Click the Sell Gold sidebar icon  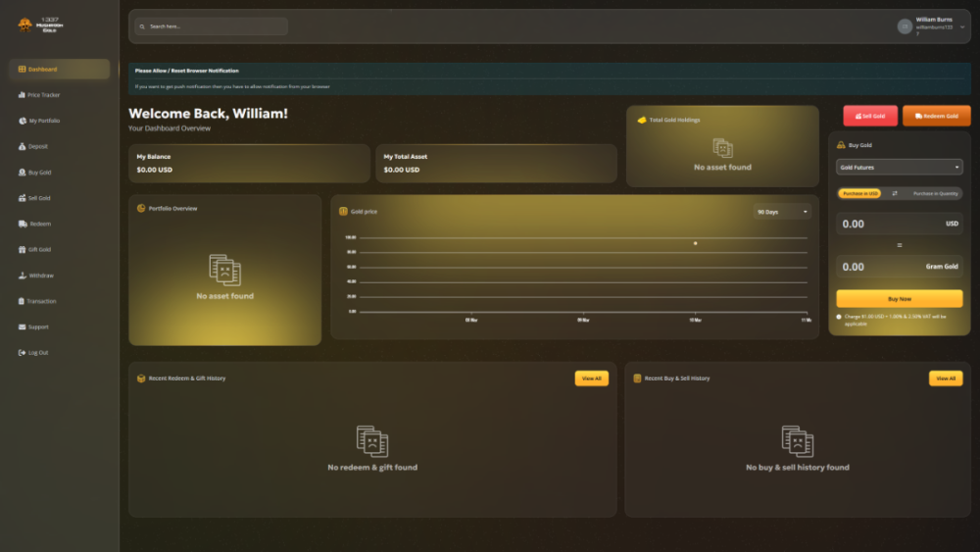coord(22,198)
